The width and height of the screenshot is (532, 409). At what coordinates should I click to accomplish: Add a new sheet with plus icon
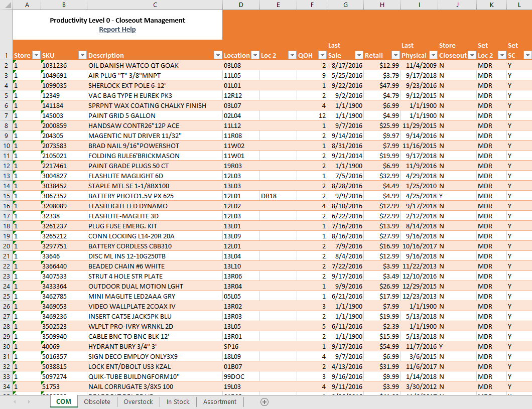click(x=264, y=402)
